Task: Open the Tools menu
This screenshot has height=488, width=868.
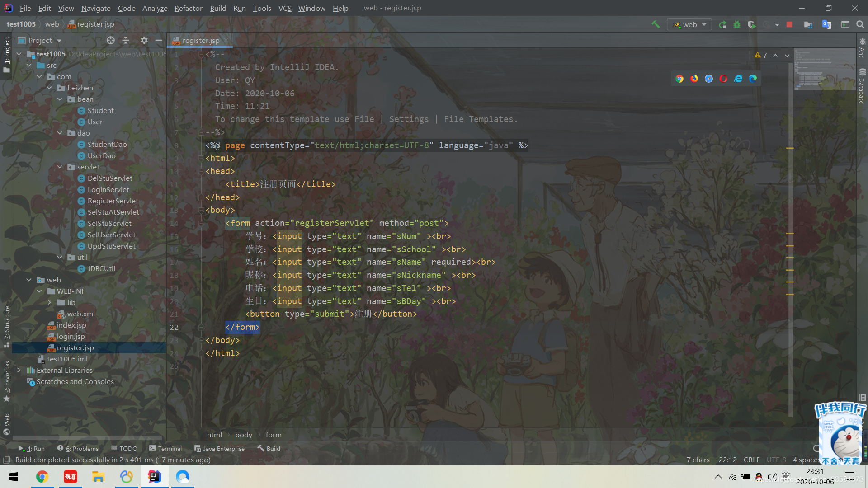Action: pos(262,8)
